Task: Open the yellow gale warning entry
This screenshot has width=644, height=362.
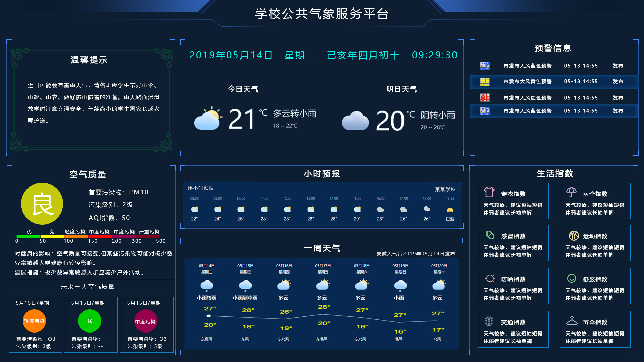Action: coord(527,82)
